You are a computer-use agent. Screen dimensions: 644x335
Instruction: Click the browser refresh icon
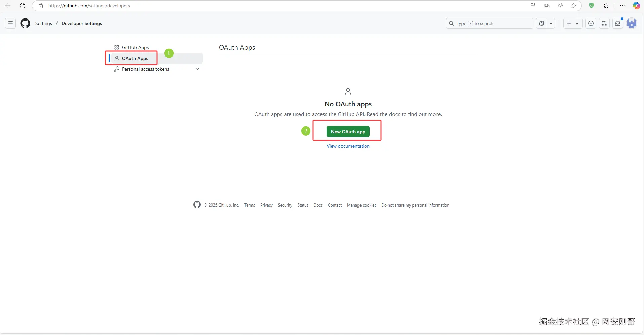tap(23, 6)
